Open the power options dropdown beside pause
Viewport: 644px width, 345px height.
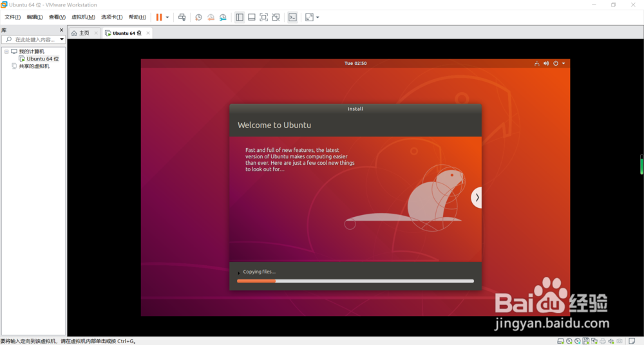[167, 17]
